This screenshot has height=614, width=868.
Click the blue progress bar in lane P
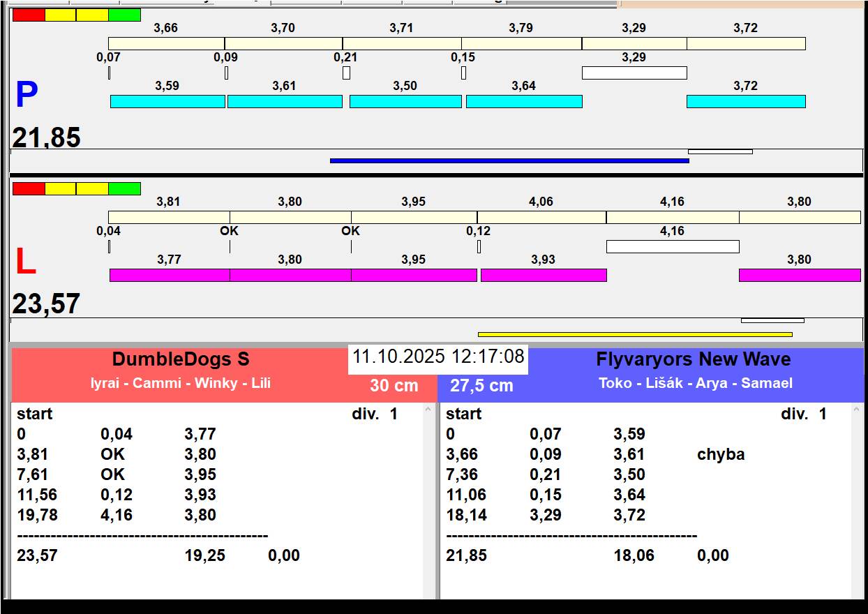pos(509,160)
